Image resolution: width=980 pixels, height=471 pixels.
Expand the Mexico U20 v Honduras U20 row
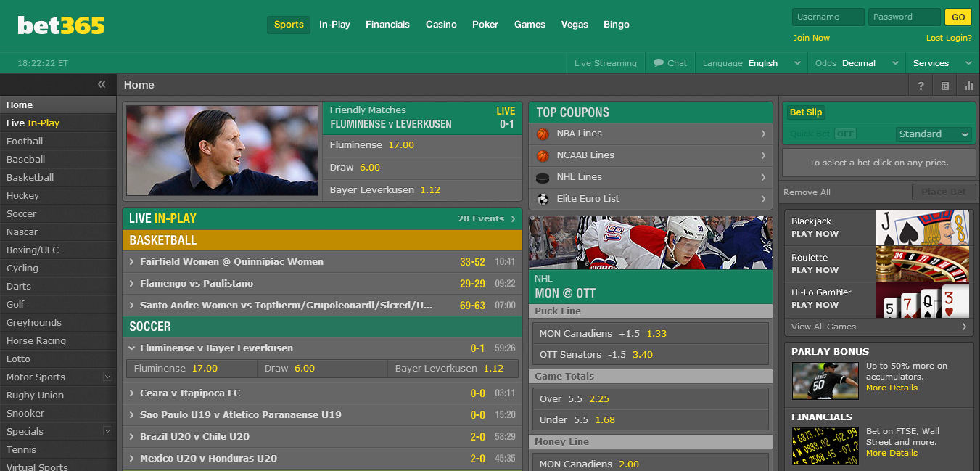[322, 459]
